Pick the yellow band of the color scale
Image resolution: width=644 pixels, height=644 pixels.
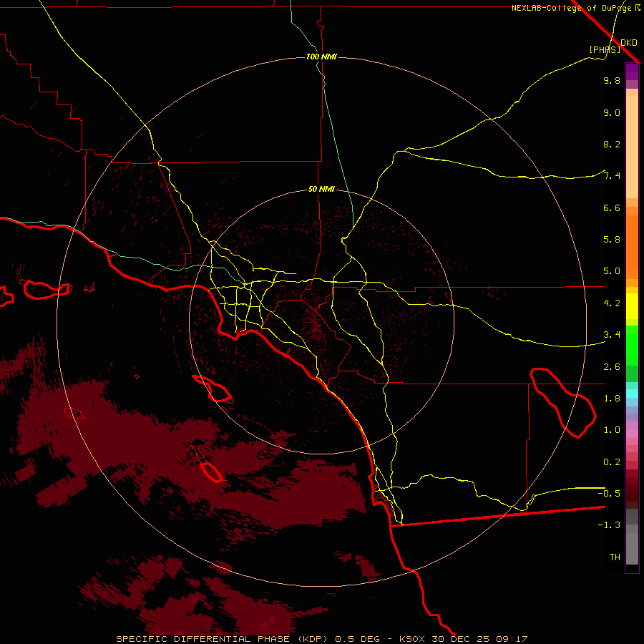[632, 306]
